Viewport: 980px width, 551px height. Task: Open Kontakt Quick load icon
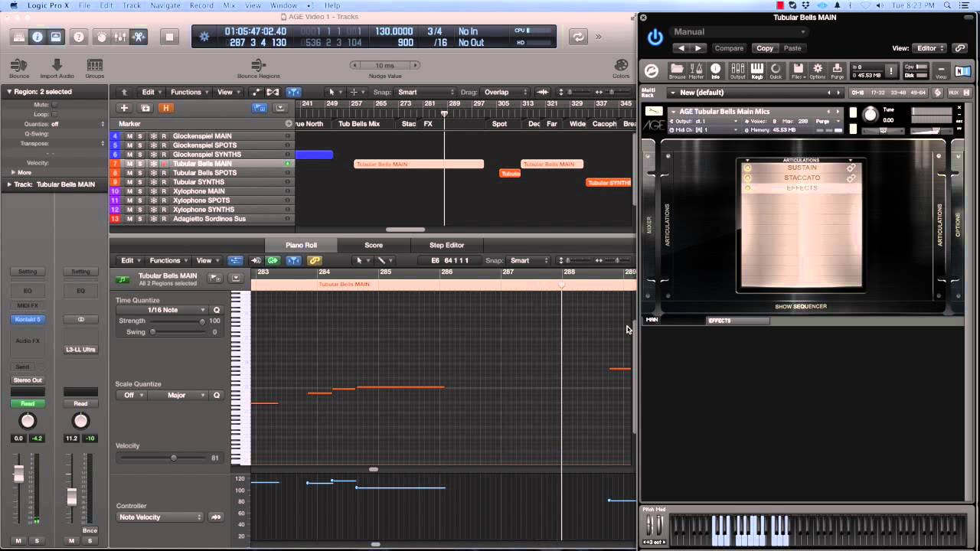(x=776, y=70)
